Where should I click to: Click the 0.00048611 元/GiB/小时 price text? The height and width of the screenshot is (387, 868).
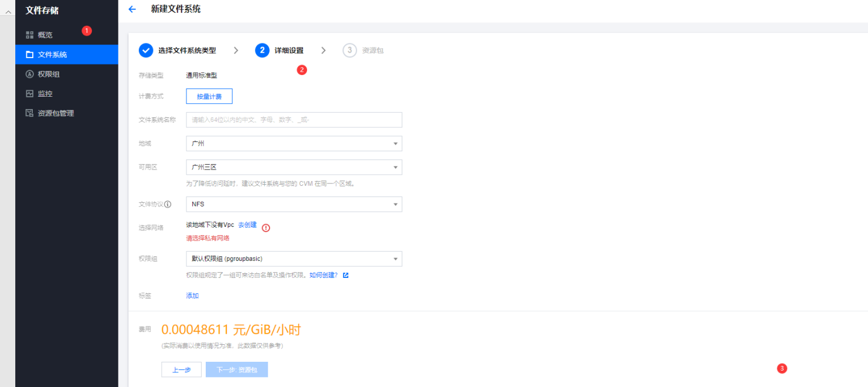231,330
